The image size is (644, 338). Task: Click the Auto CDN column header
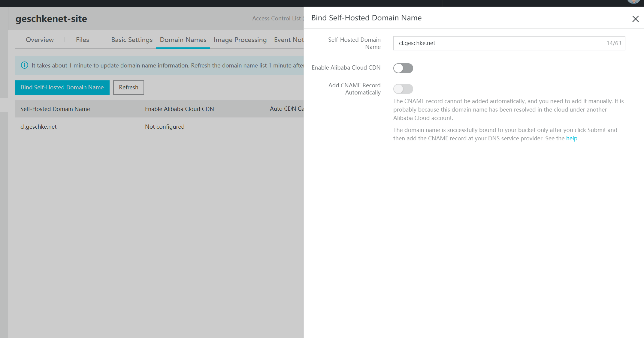[x=287, y=109]
